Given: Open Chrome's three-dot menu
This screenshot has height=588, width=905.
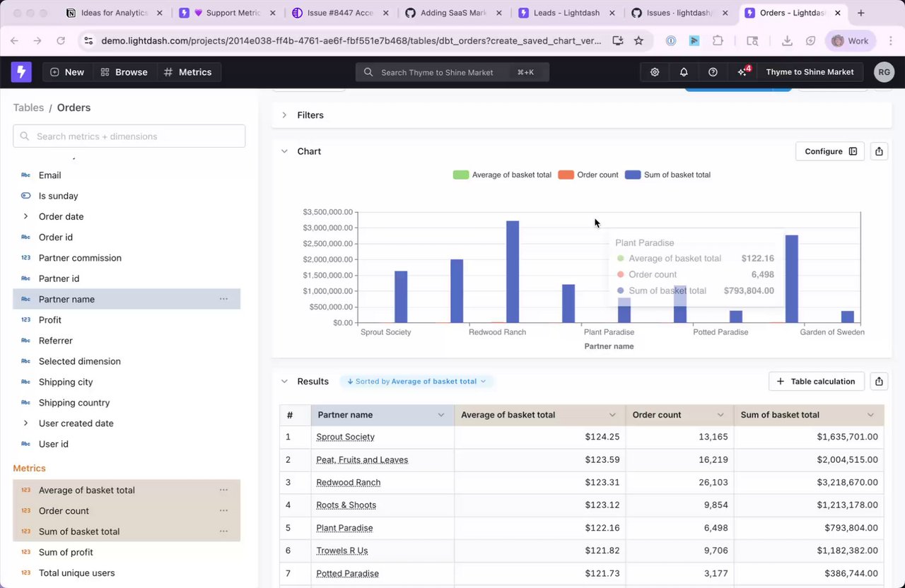Looking at the screenshot, I should 890,41.
